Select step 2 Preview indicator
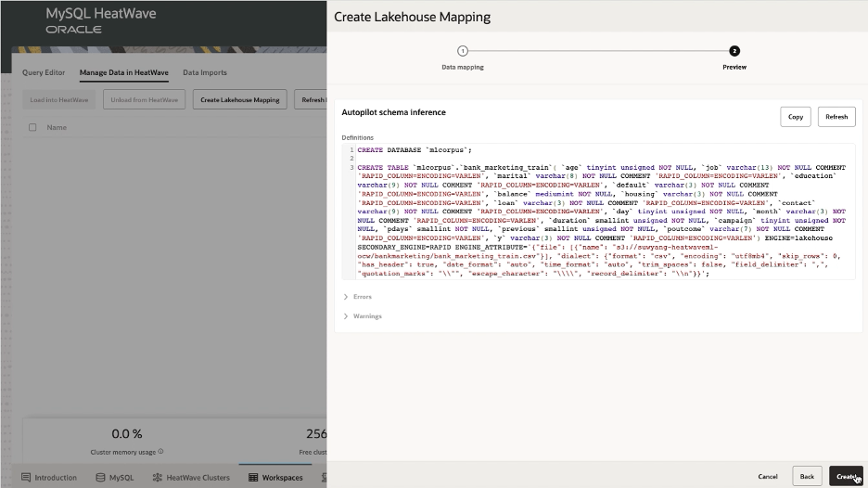The height and width of the screenshot is (488, 868). click(x=734, y=51)
